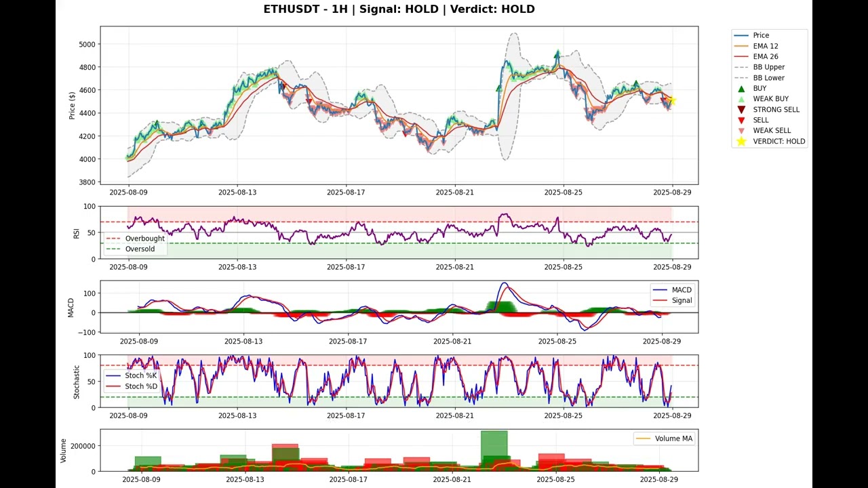Screen dimensions: 868x488
Task: Click the yellow verdict star on the price chart
Action: tap(671, 101)
